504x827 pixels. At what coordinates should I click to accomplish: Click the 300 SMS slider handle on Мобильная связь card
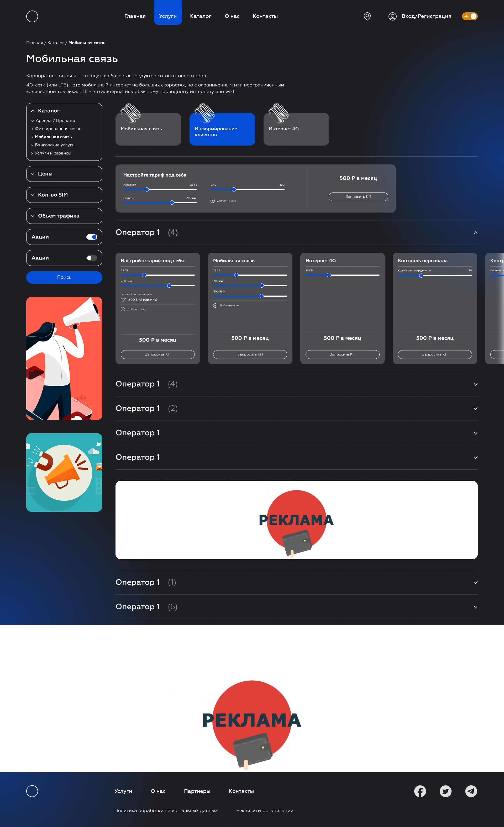tap(261, 296)
